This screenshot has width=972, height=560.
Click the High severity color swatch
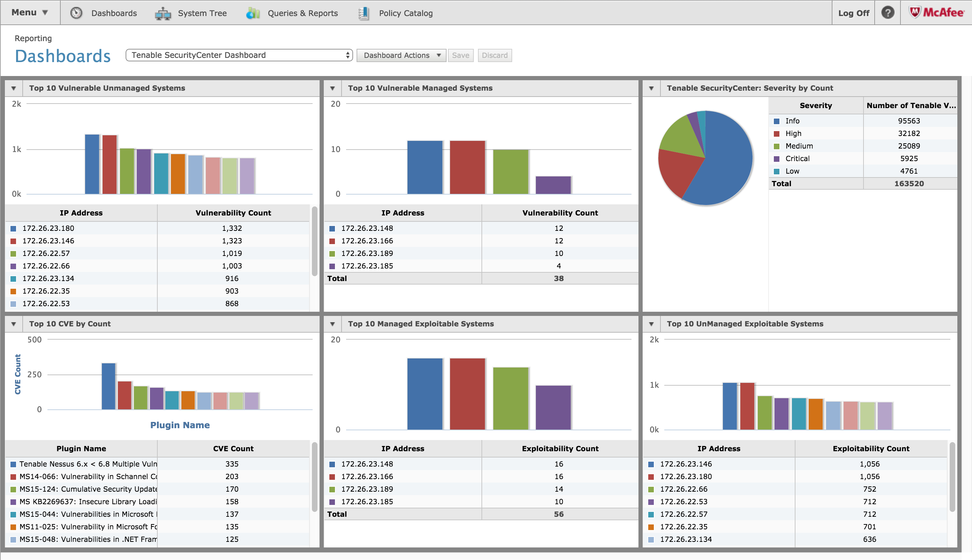[x=777, y=134]
